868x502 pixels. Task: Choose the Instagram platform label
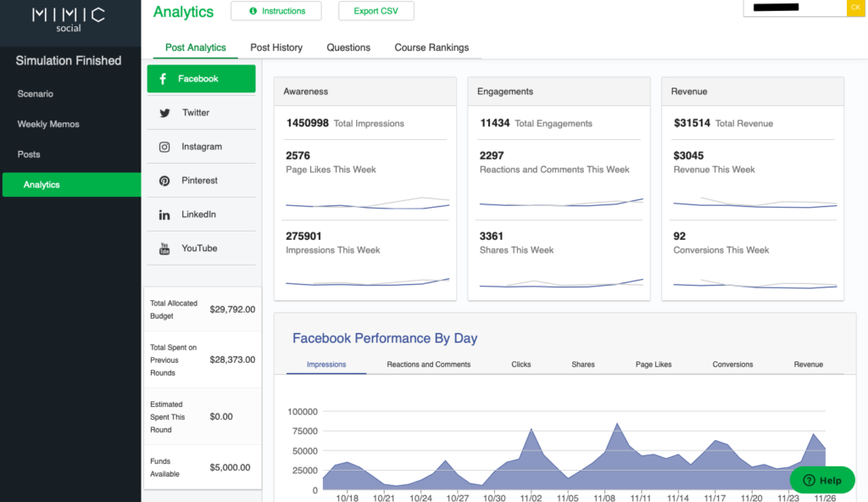pyautogui.click(x=202, y=147)
